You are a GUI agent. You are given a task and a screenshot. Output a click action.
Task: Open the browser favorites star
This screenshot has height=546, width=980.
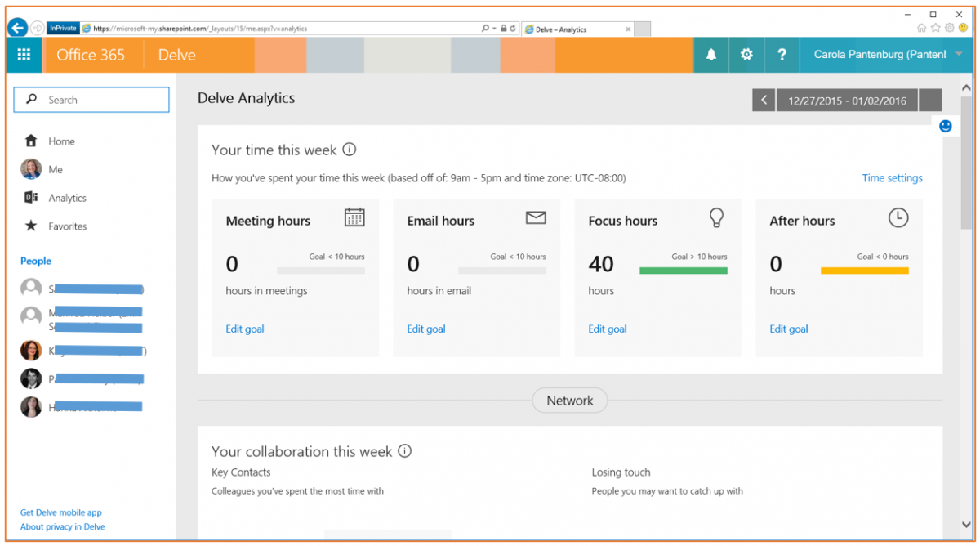pos(936,28)
